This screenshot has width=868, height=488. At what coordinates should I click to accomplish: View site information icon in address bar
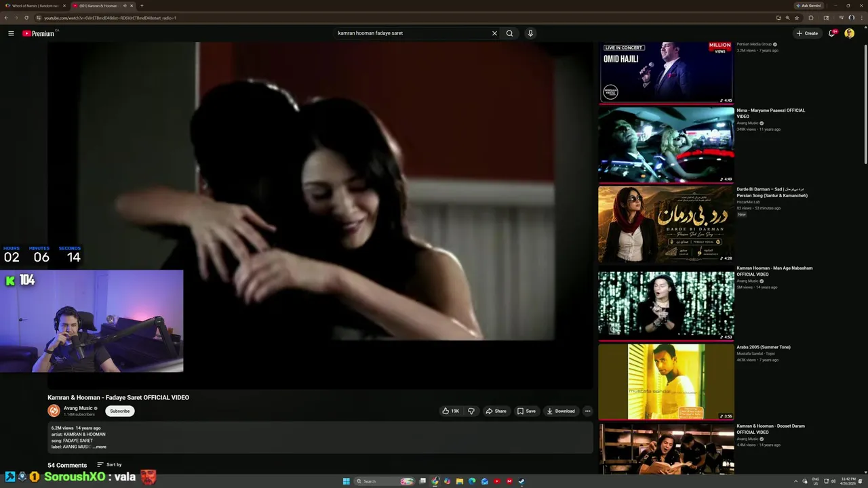pyautogui.click(x=39, y=18)
